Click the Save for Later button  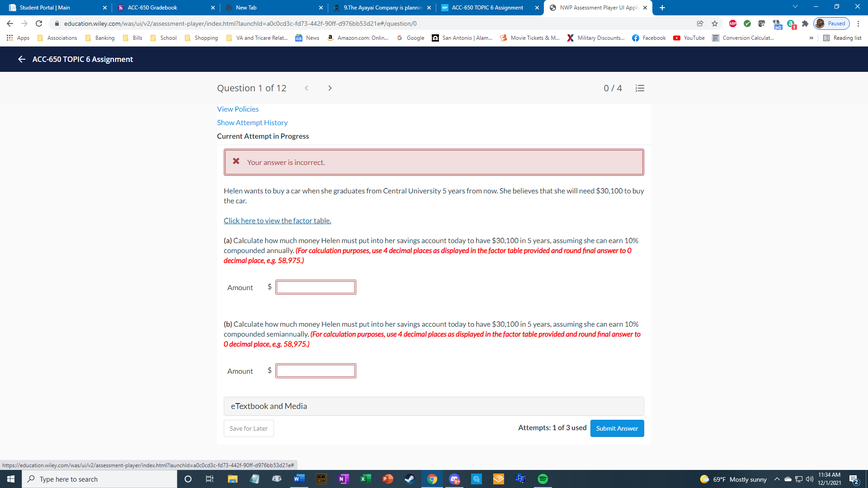[248, 428]
